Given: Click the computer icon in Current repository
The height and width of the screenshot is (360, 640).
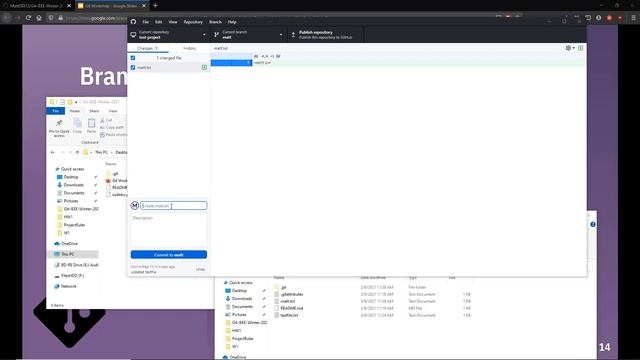Looking at the screenshot, I should coord(133,35).
